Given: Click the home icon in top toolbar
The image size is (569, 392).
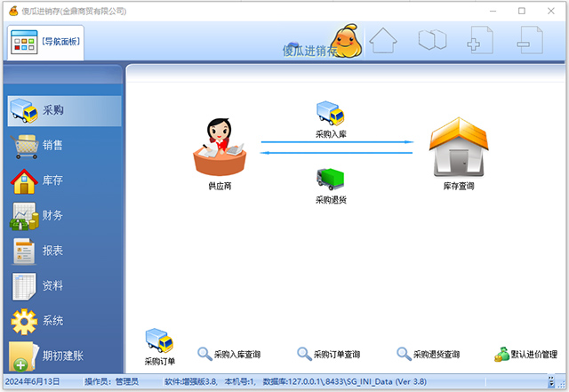Looking at the screenshot, I should [x=383, y=41].
